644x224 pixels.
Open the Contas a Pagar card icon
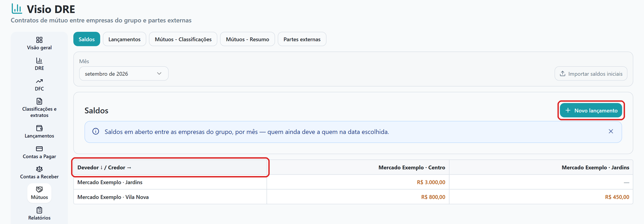39,149
